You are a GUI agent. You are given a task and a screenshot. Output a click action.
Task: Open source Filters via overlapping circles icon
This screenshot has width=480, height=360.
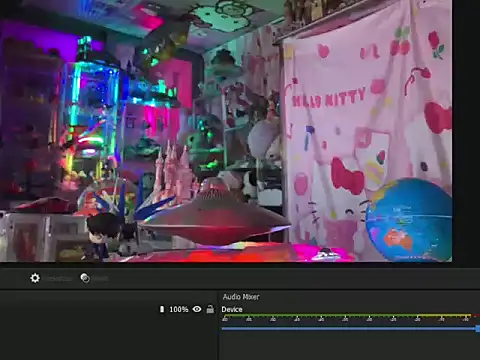coord(85,278)
